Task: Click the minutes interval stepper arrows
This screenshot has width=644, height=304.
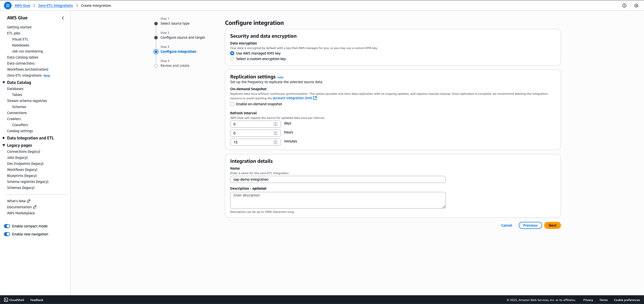Action: (x=275, y=142)
